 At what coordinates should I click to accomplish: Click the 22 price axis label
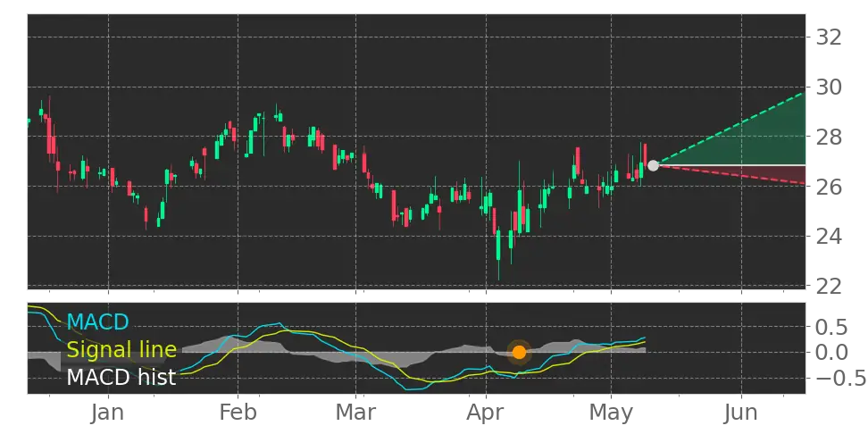[x=829, y=286]
